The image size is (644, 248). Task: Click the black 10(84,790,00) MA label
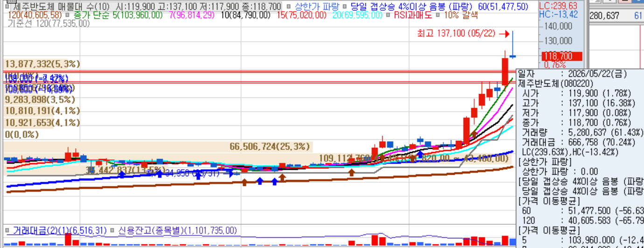pos(246,15)
